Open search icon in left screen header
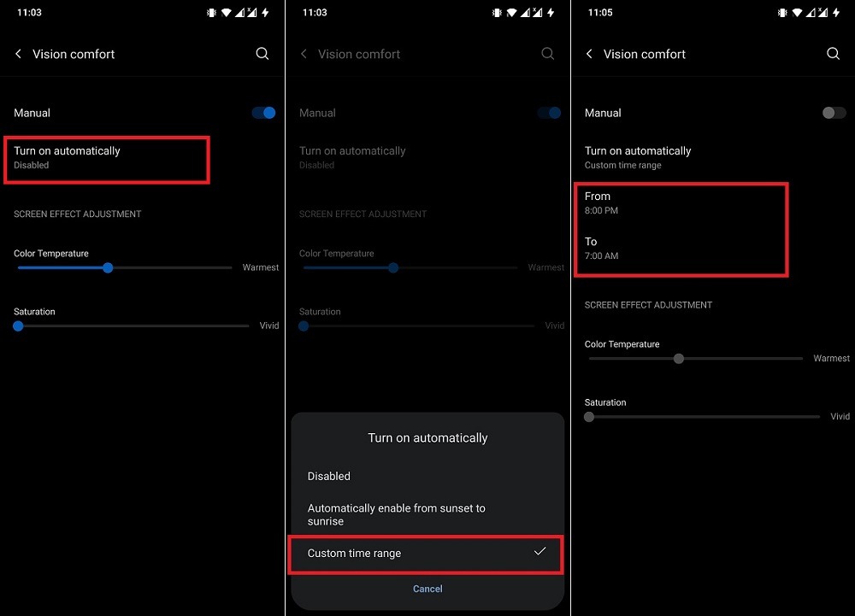Image resolution: width=855 pixels, height=616 pixels. click(x=262, y=53)
